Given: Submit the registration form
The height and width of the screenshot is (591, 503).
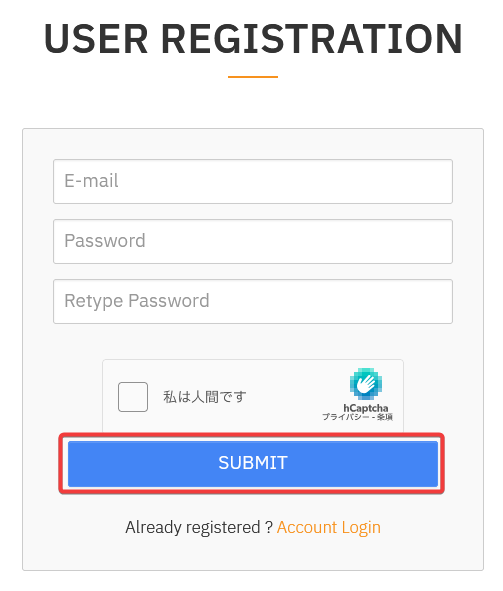Looking at the screenshot, I should 253,463.
